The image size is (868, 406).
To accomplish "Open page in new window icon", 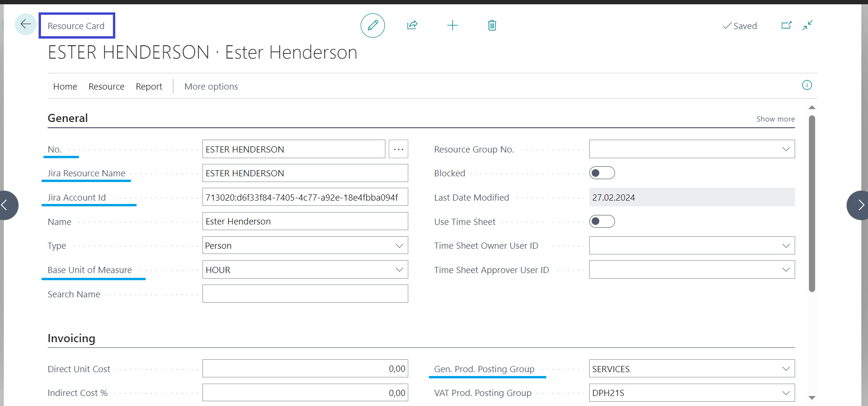I will [x=786, y=25].
